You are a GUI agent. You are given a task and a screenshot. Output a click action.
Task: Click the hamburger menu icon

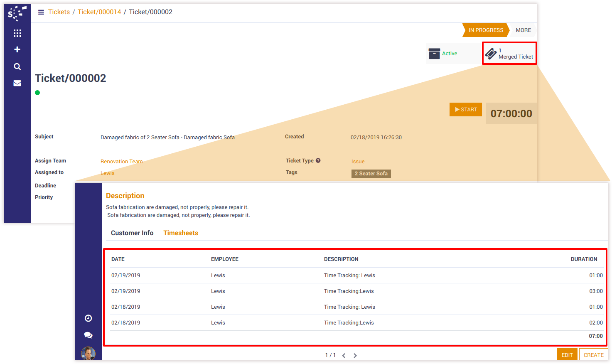tap(41, 12)
